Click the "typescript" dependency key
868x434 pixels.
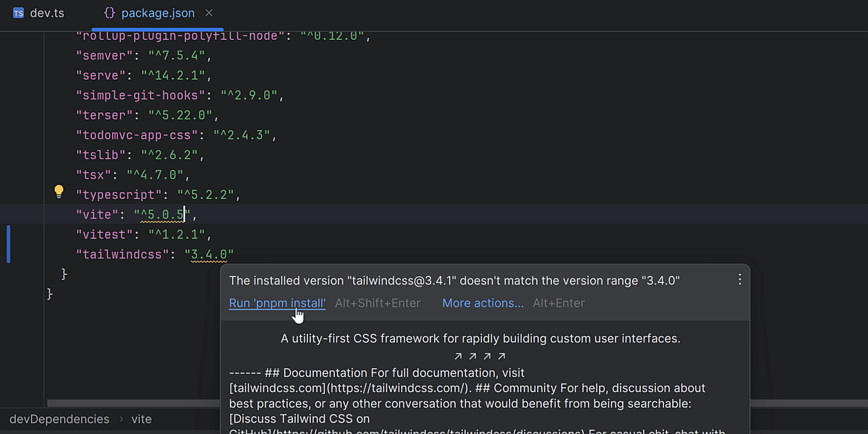[119, 195]
